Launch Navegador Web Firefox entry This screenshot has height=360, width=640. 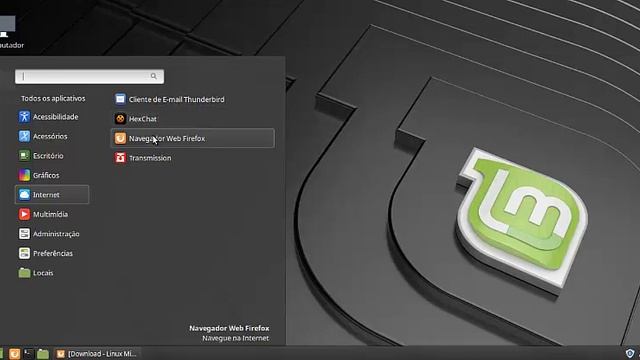tap(193, 138)
